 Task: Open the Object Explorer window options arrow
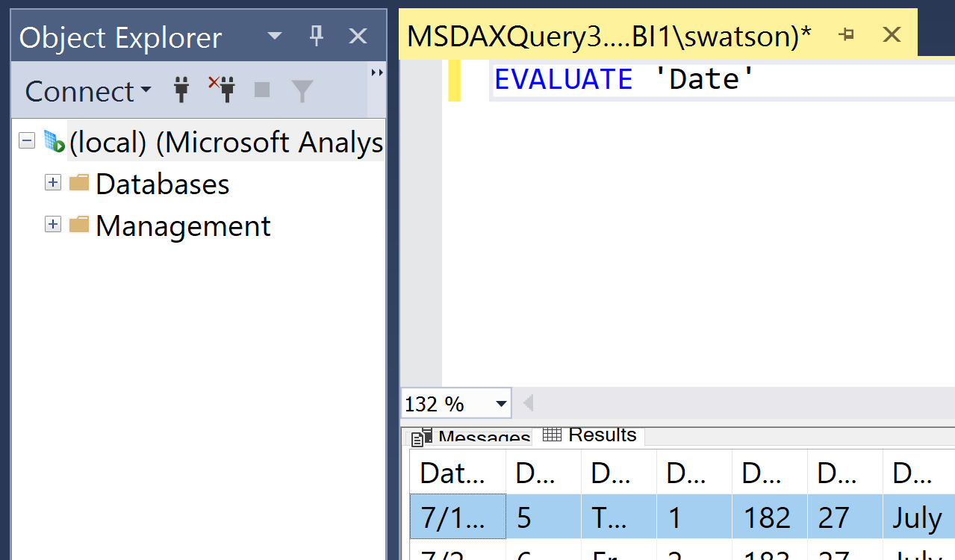[x=273, y=35]
